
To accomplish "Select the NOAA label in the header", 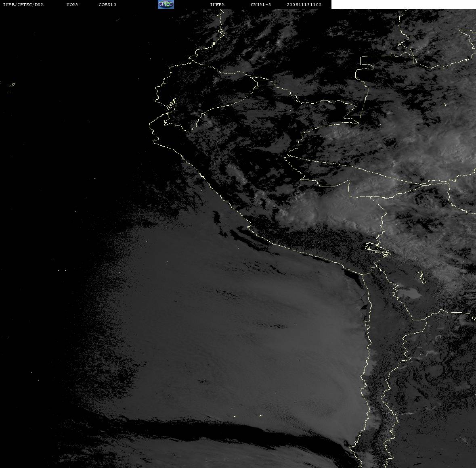I will pos(72,4).
